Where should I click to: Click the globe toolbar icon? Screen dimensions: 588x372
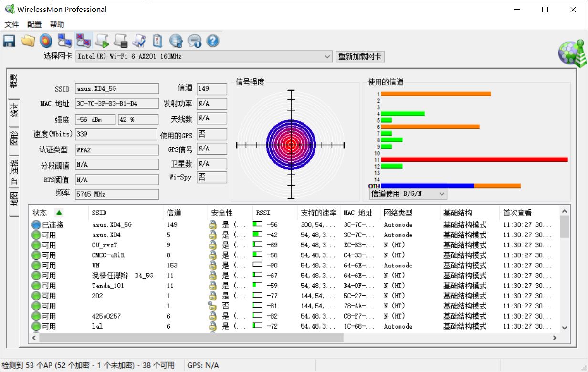(x=176, y=41)
